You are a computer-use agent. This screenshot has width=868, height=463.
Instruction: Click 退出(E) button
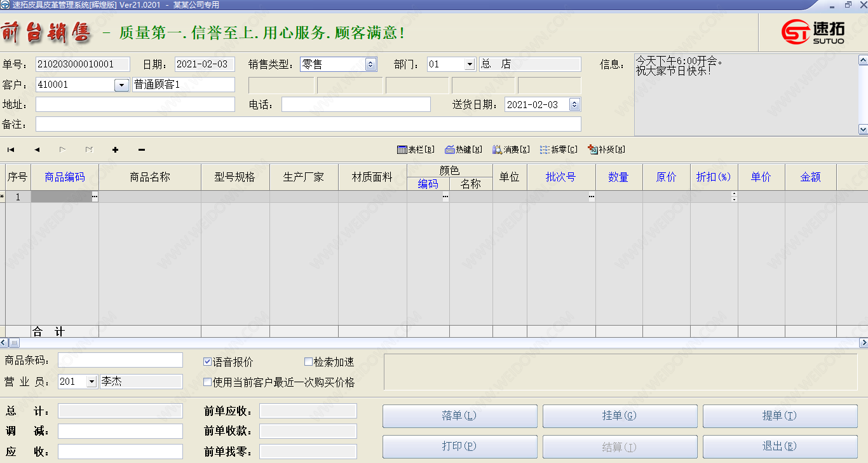click(780, 446)
